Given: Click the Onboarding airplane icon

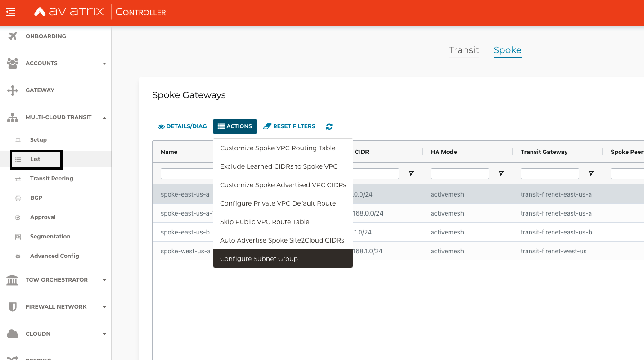Looking at the screenshot, I should tap(12, 36).
